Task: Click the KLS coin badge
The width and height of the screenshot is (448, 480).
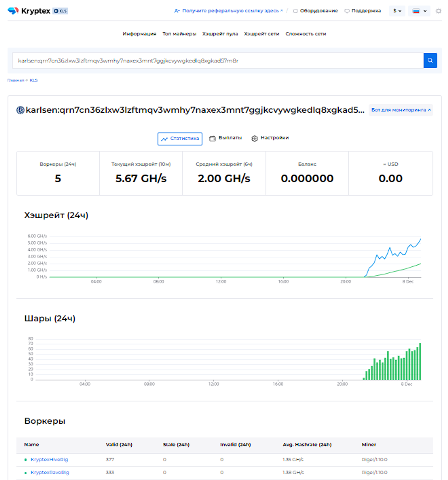Action: click(x=60, y=11)
